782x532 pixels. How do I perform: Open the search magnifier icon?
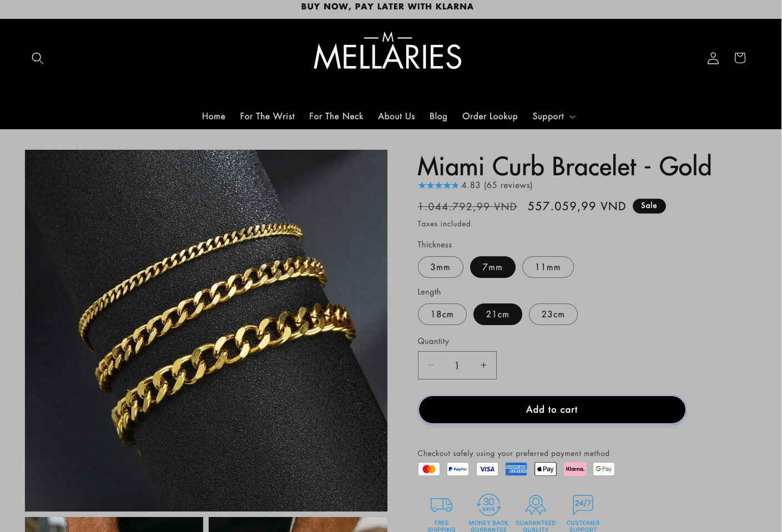point(38,58)
